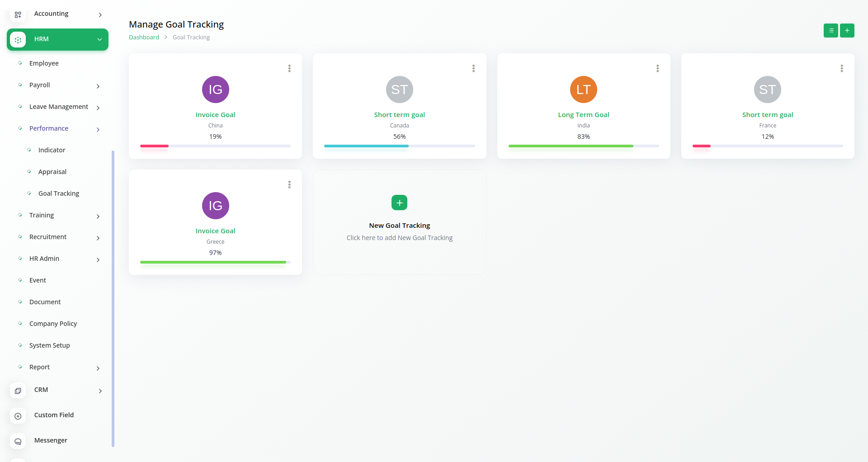
Task: Expand the Payroll submenu
Action: pos(98,86)
